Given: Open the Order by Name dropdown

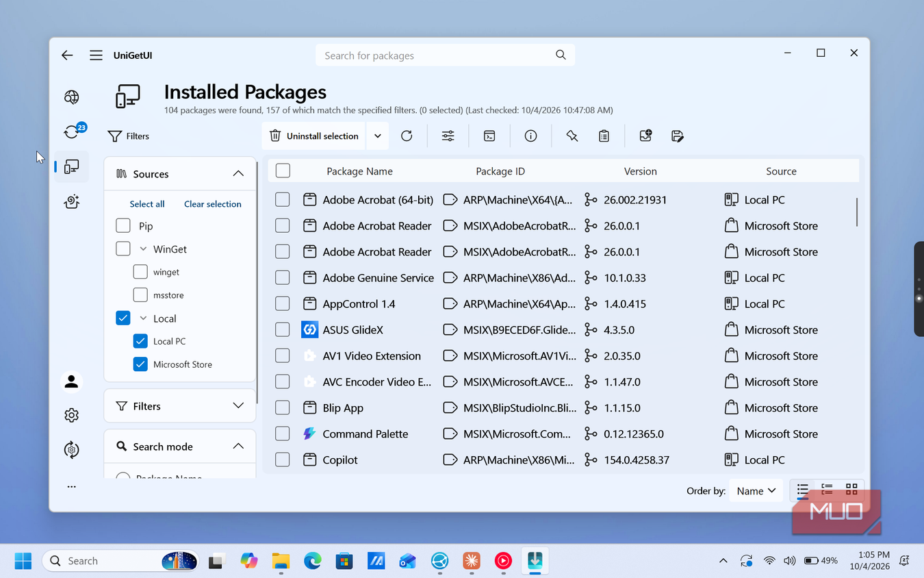Looking at the screenshot, I should coord(756,490).
